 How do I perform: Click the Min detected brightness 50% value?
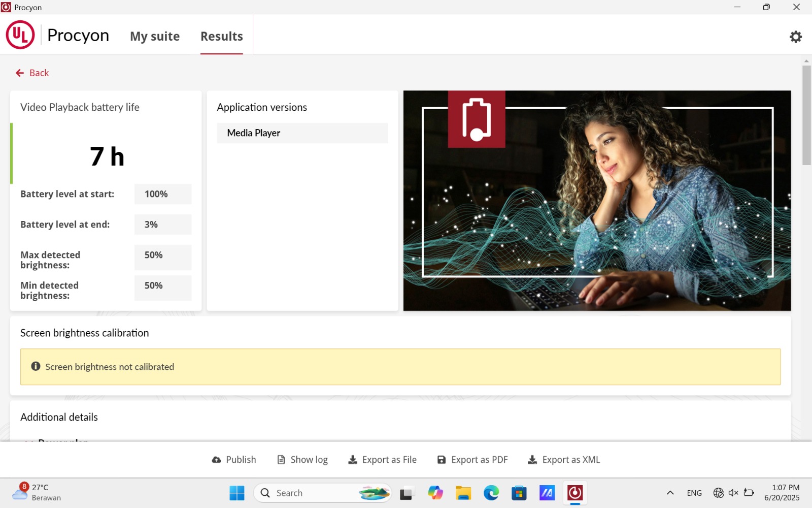163,288
